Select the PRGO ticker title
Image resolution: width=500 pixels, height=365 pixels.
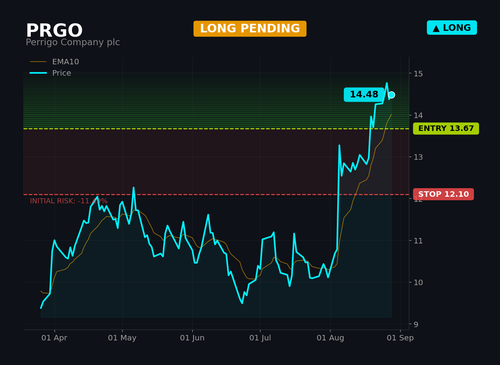click(x=54, y=30)
